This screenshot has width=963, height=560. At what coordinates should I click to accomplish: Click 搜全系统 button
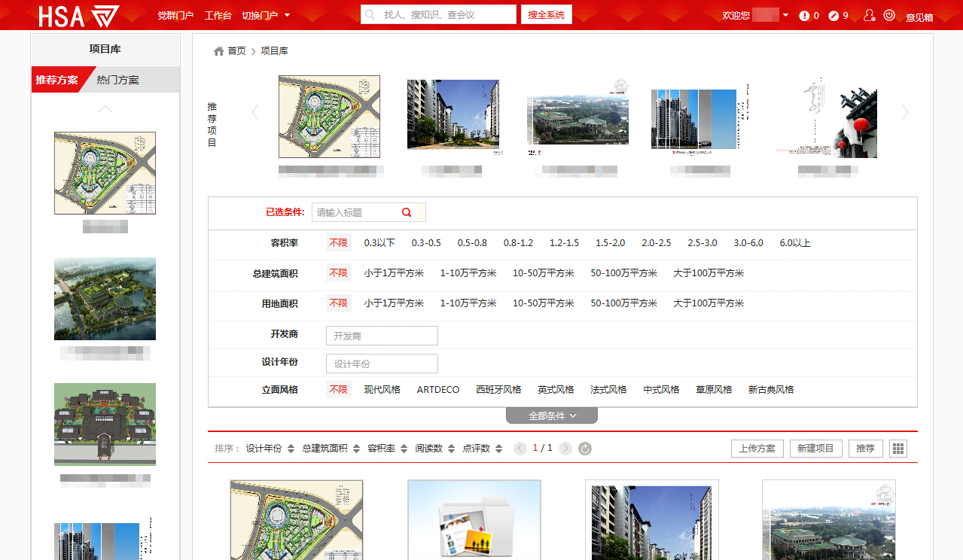point(547,15)
